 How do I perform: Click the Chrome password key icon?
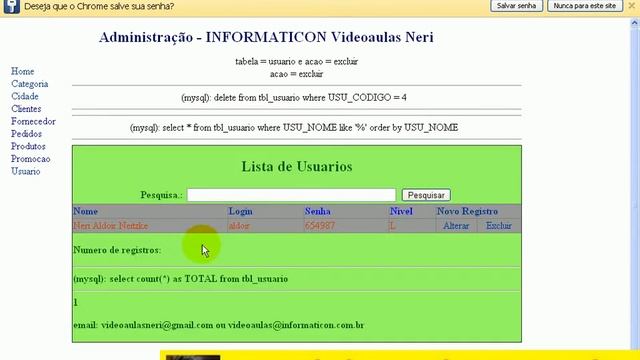11,6
